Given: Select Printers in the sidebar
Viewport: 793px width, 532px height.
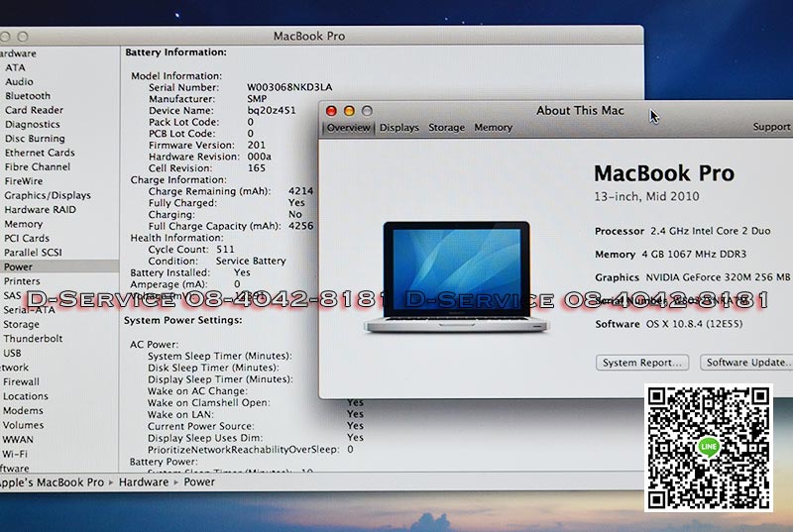Looking at the screenshot, I should [x=22, y=281].
